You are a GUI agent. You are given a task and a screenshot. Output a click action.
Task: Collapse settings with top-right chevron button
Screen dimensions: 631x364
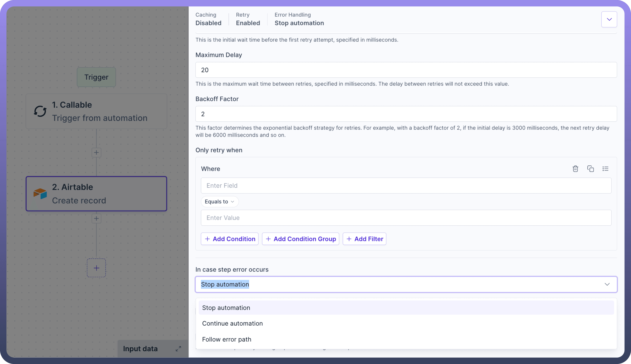609,19
